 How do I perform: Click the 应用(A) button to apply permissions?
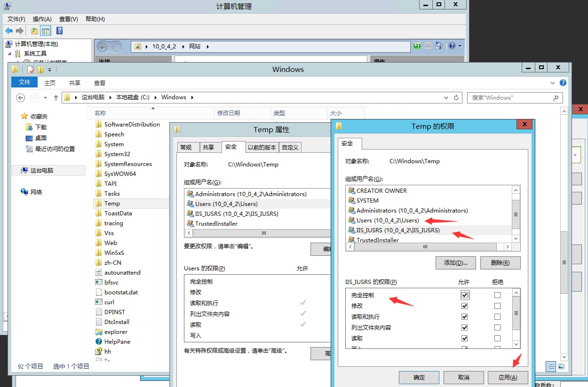point(508,377)
